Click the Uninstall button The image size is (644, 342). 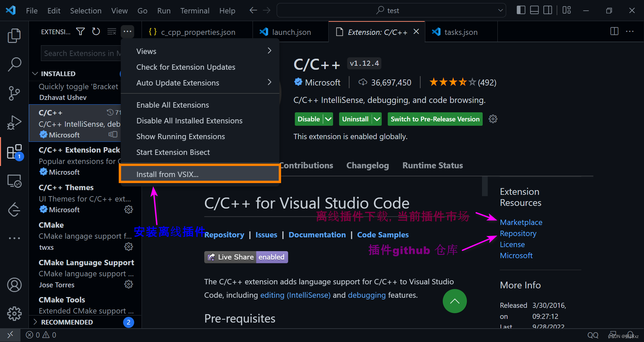tap(355, 119)
